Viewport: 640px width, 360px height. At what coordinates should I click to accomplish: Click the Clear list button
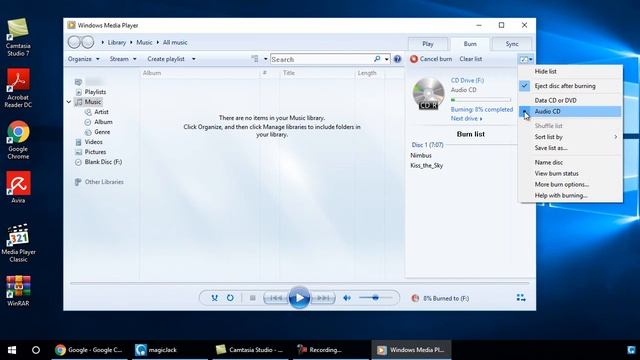[x=471, y=59]
